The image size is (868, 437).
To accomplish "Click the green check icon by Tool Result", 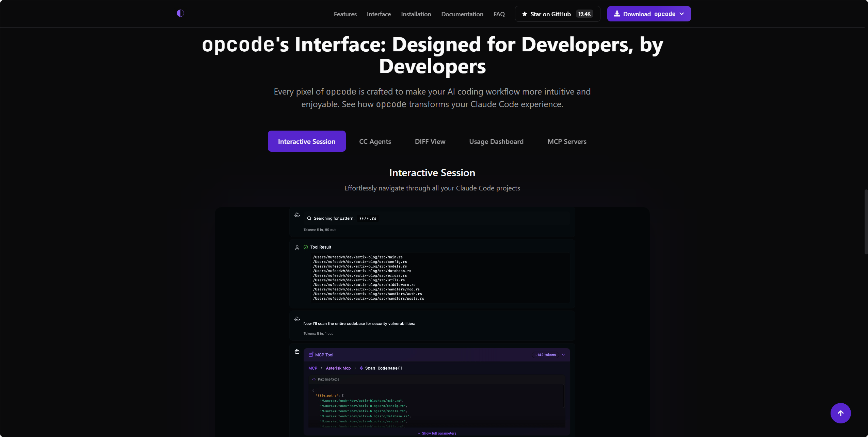I will [x=306, y=247].
